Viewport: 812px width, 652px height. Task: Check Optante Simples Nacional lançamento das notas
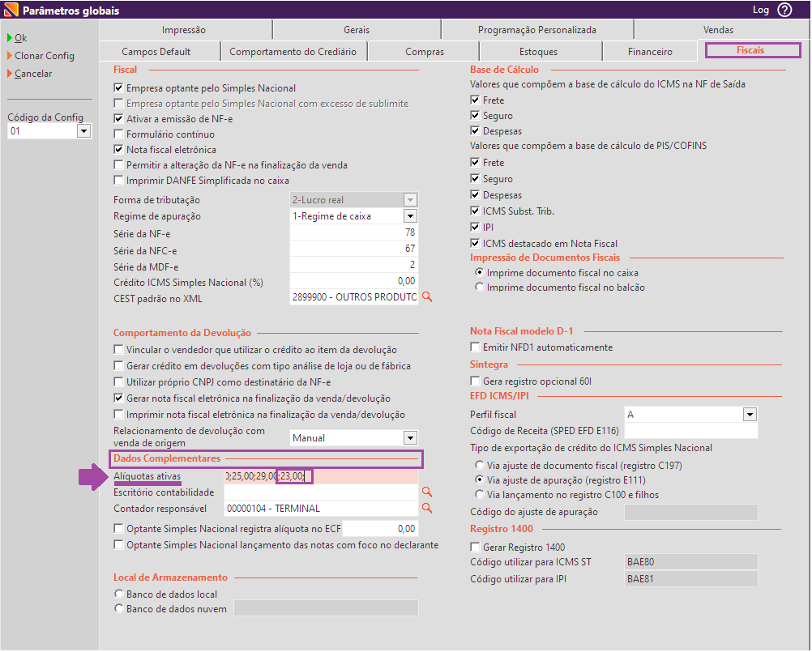coord(118,544)
